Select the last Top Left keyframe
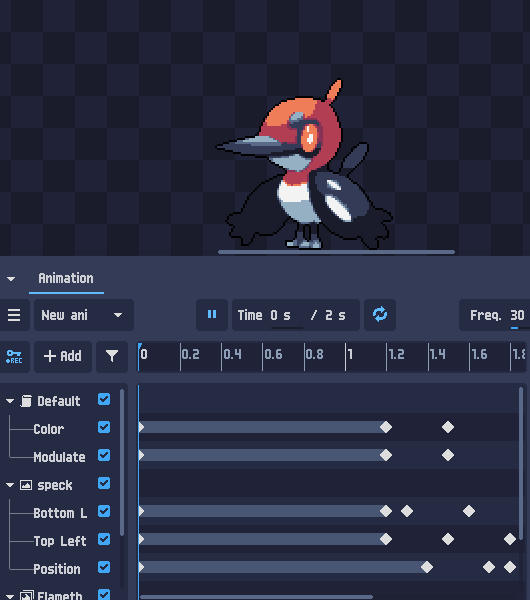The height and width of the screenshot is (600, 530). tap(510, 539)
